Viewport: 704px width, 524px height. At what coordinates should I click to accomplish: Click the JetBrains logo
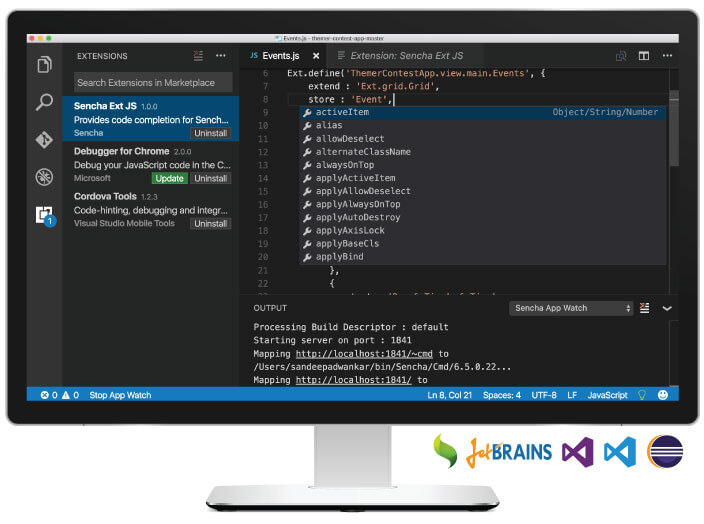509,453
